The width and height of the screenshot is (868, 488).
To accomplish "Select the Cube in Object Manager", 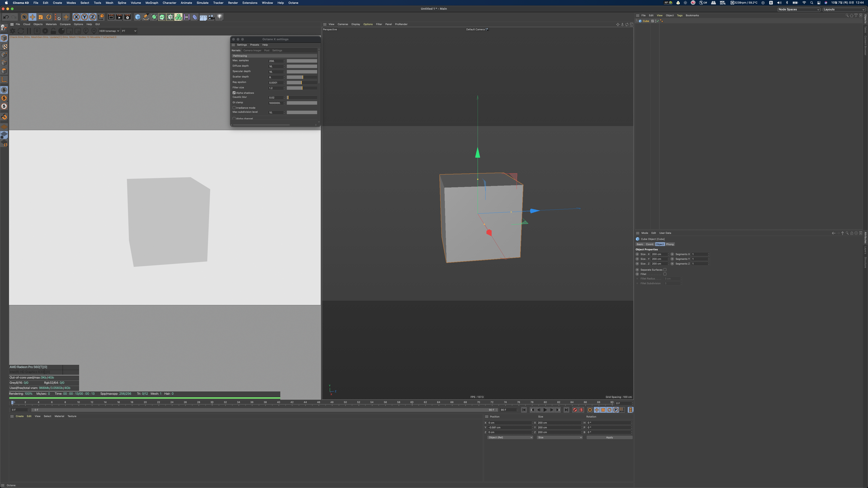I will click(x=645, y=21).
